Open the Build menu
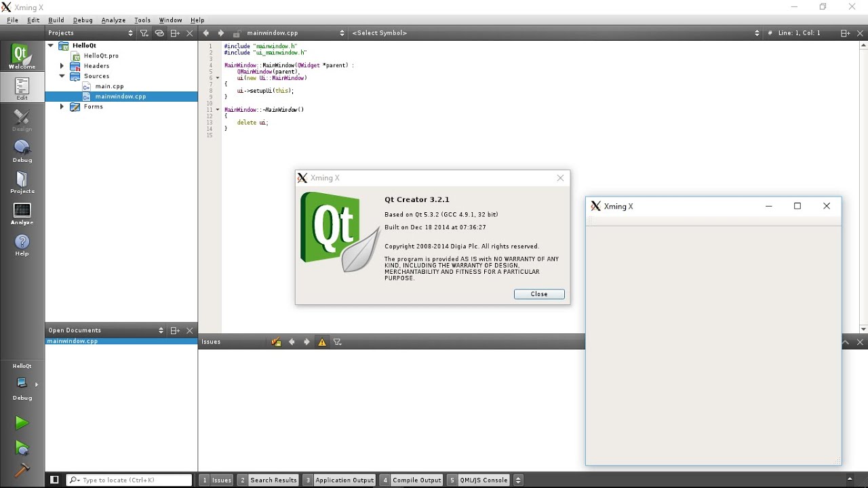The image size is (868, 488). [56, 20]
